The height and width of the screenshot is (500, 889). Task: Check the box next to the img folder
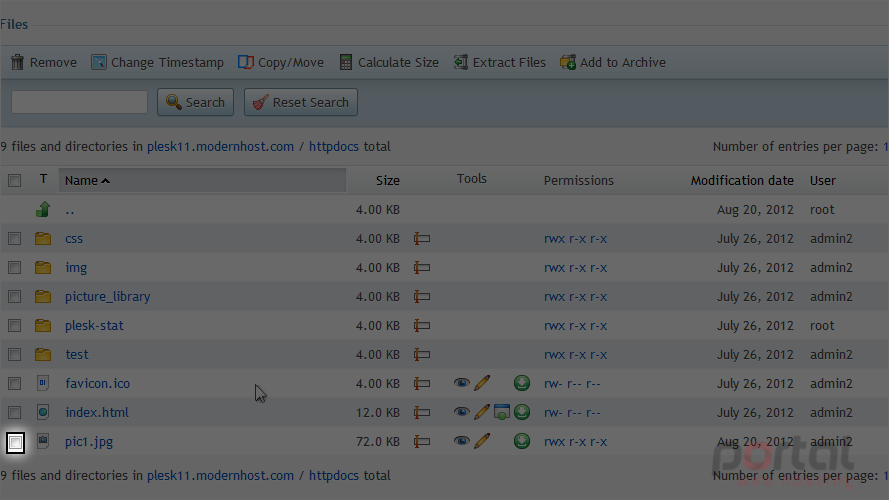click(15, 268)
